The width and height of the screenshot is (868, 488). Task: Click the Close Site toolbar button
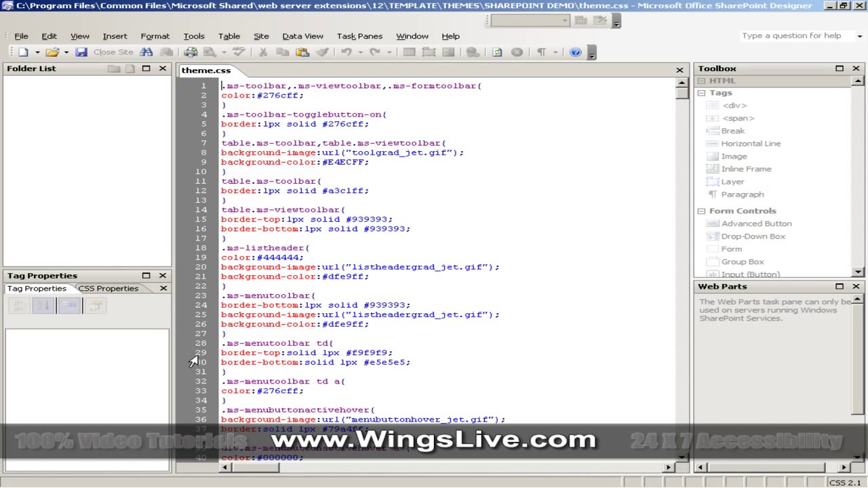coord(113,52)
